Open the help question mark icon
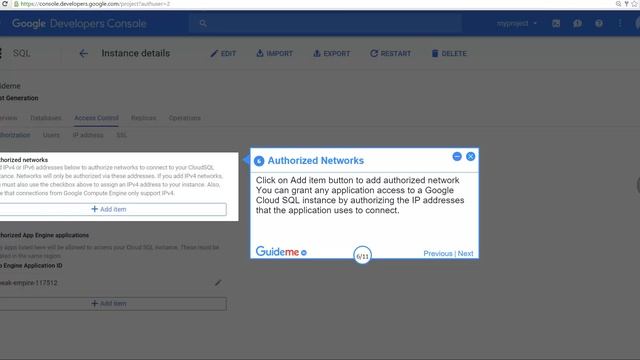The width and height of the screenshot is (640, 360). (x=599, y=24)
